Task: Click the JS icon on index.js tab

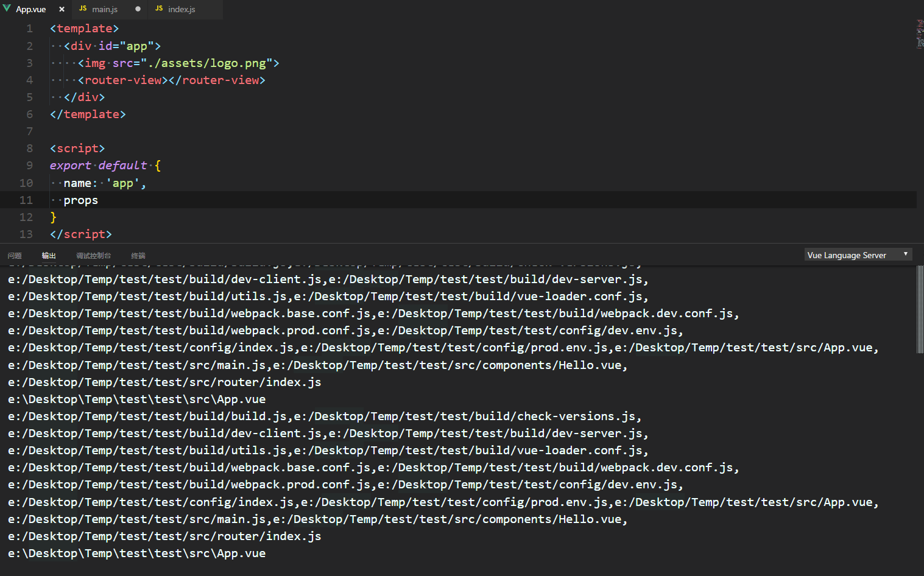Action: 159,9
